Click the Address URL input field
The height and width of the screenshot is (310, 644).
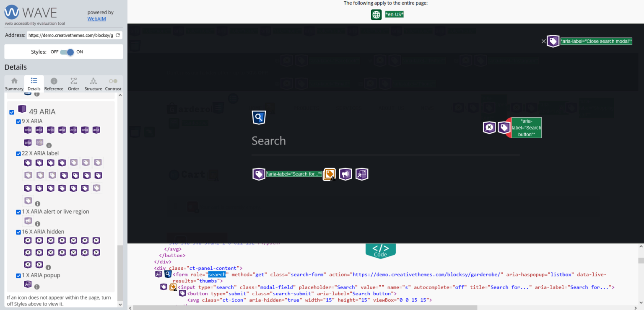tap(70, 36)
